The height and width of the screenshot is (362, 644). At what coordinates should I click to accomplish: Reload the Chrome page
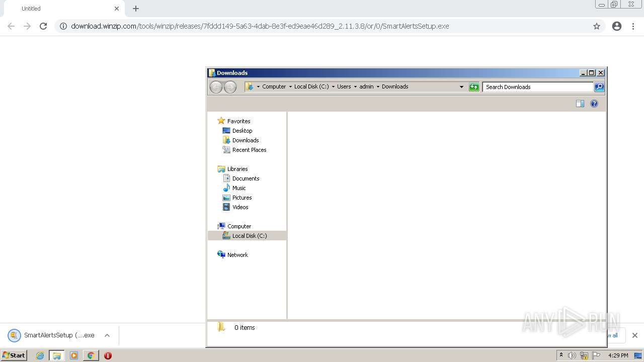[43, 26]
